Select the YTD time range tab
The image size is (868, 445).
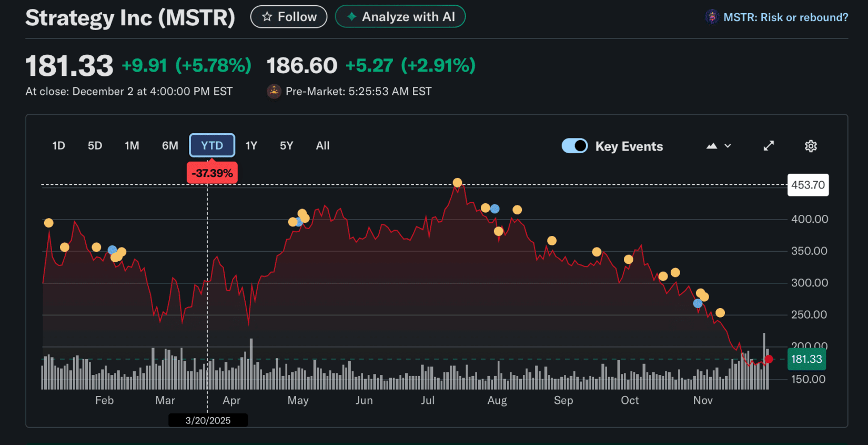[x=212, y=145]
